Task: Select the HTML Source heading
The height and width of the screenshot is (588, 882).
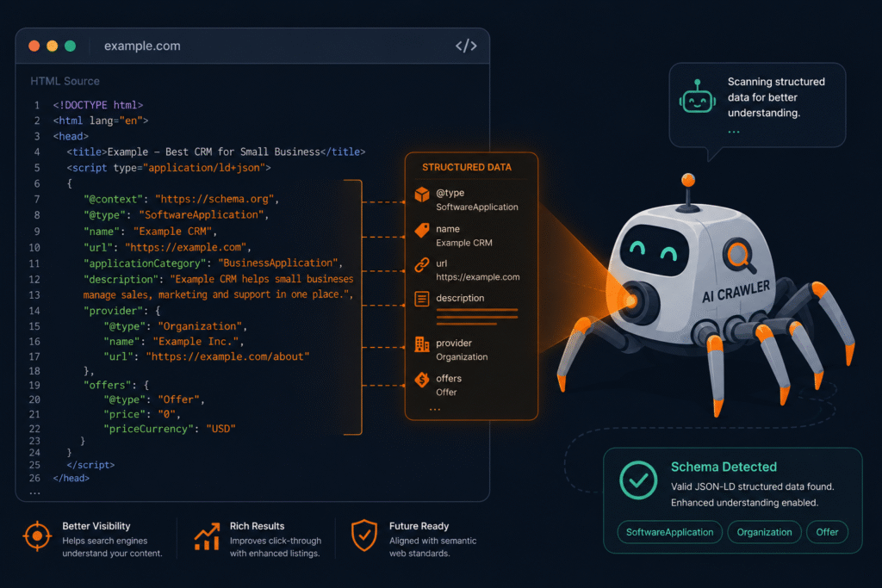Action: (x=65, y=81)
